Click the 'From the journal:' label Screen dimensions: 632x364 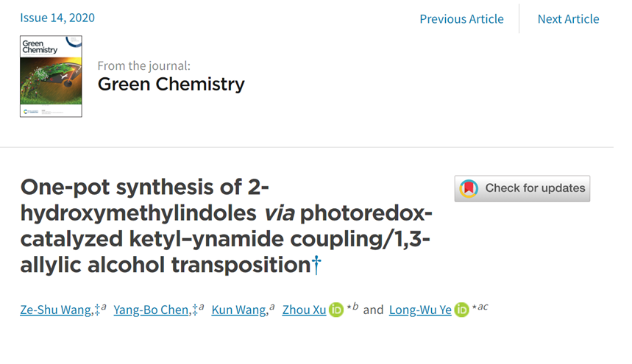coord(143,65)
